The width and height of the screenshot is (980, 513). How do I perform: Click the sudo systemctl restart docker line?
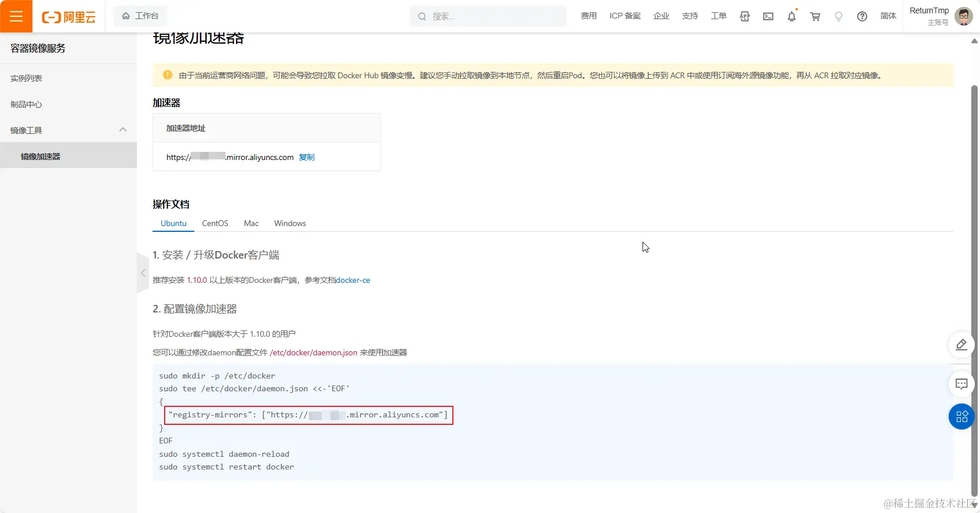[x=227, y=467]
